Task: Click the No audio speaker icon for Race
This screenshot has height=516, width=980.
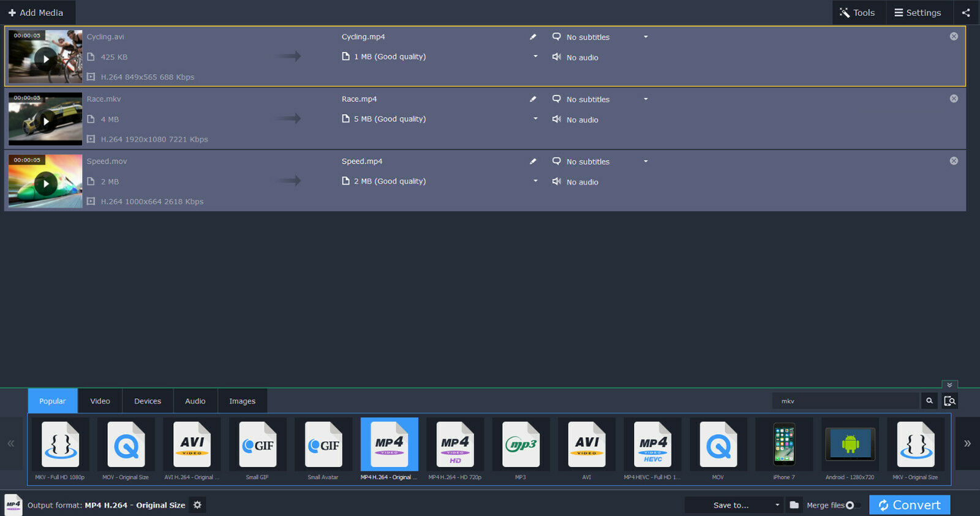Action: pos(556,119)
